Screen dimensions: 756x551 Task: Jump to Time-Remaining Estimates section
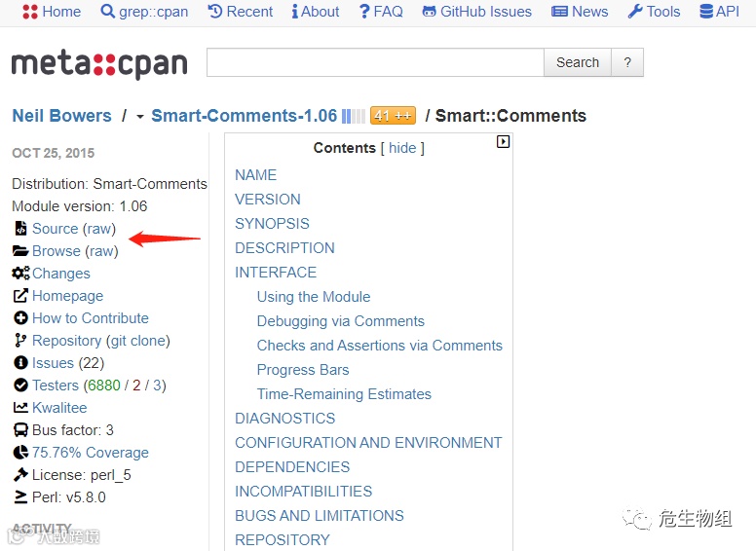(x=344, y=394)
